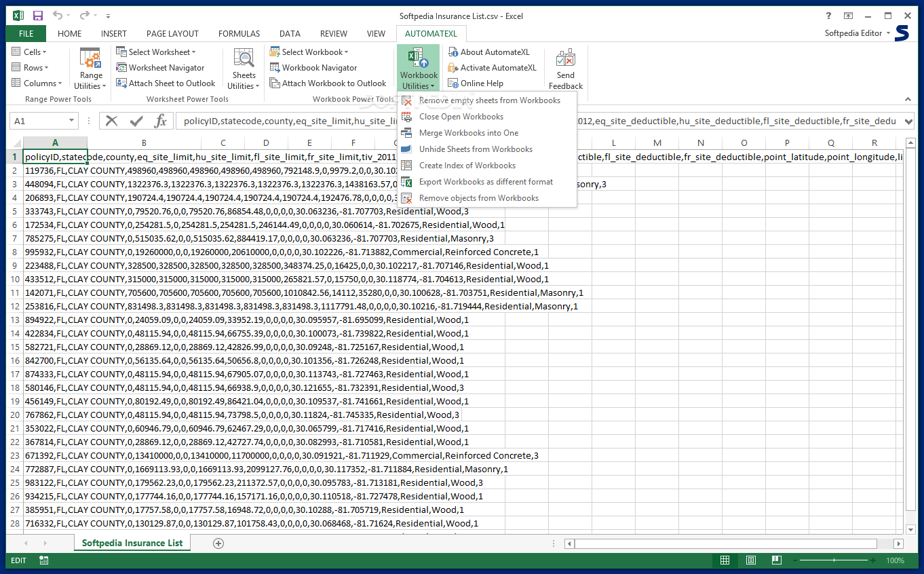This screenshot has width=924, height=574.
Task: Switch to Normal view in status bar
Action: click(x=725, y=560)
